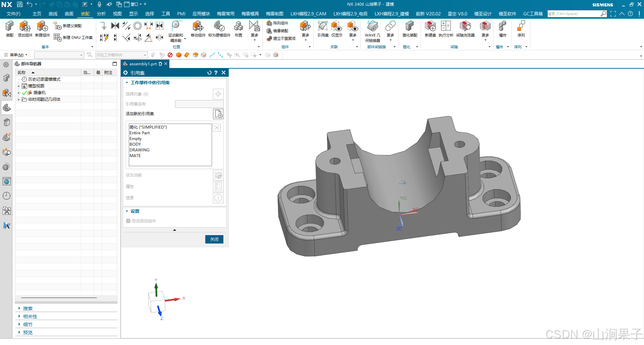Viewport: 644px width, 345px height.
Task: Click the 标为建模组件 icon
Action: click(219, 28)
